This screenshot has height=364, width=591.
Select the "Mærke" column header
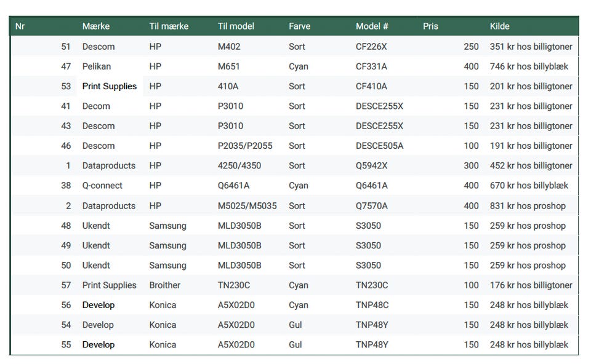(x=96, y=26)
